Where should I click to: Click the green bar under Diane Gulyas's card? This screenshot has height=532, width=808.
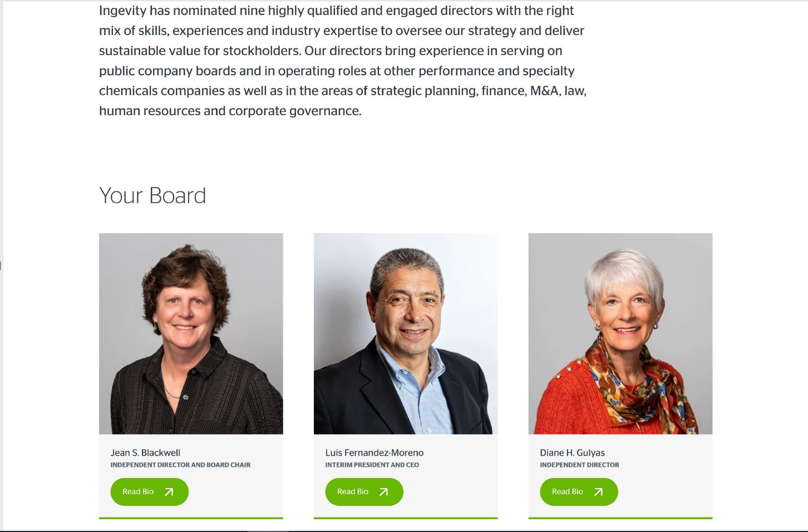(x=620, y=518)
